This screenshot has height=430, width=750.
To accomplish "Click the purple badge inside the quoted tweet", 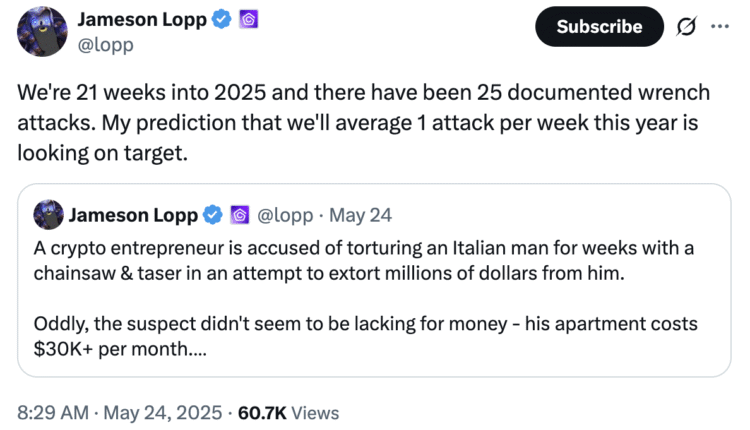I will 240,214.
